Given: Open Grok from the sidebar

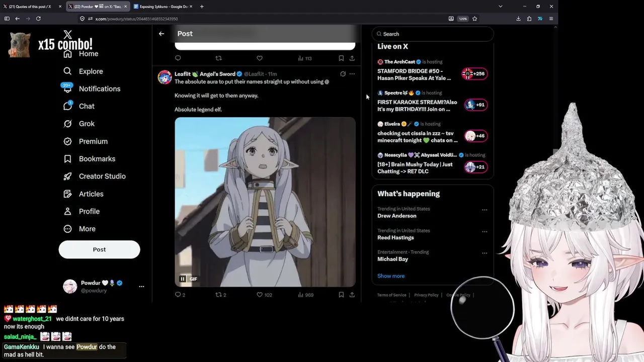Looking at the screenshot, I should pos(79,124).
